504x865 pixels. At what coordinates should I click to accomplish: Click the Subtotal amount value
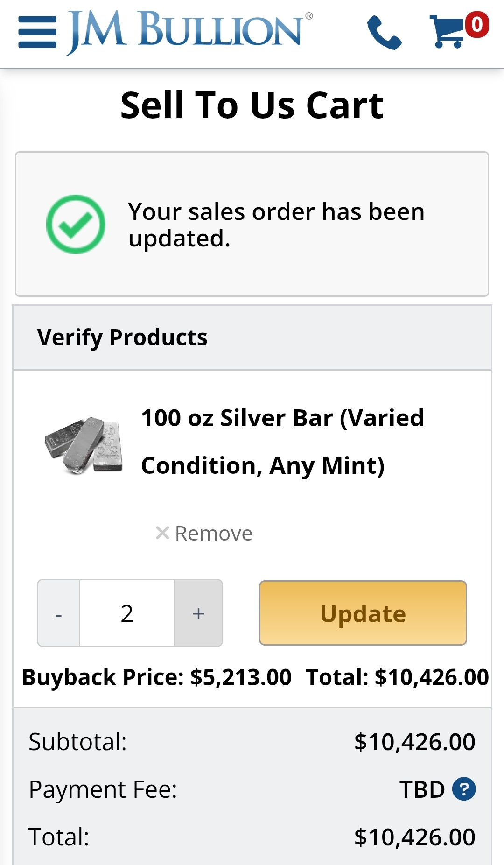tap(414, 742)
